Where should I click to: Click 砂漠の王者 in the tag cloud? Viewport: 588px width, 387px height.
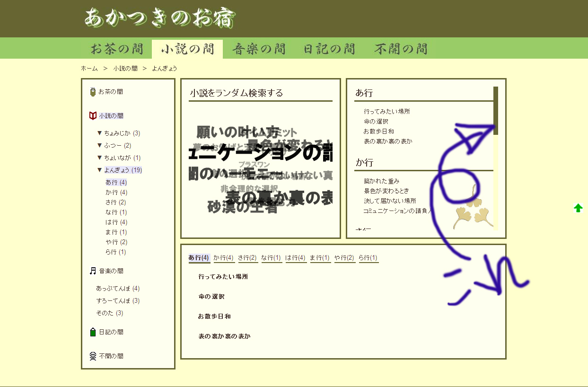pos(242,207)
